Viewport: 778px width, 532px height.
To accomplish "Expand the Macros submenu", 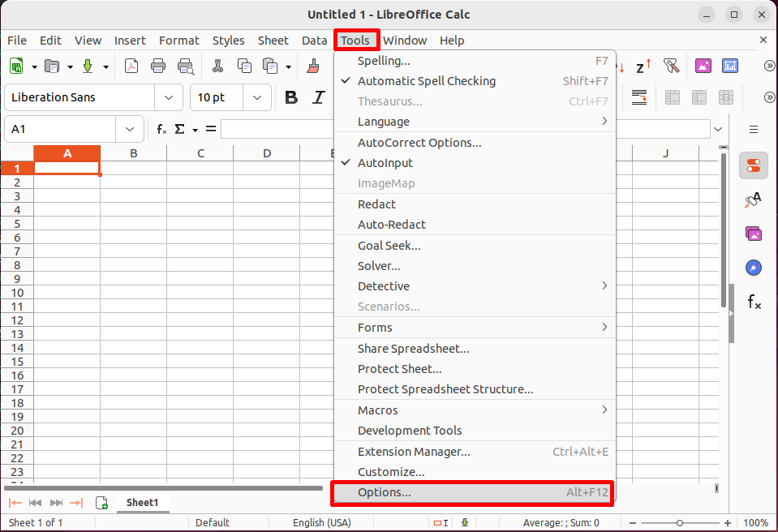I will click(475, 410).
